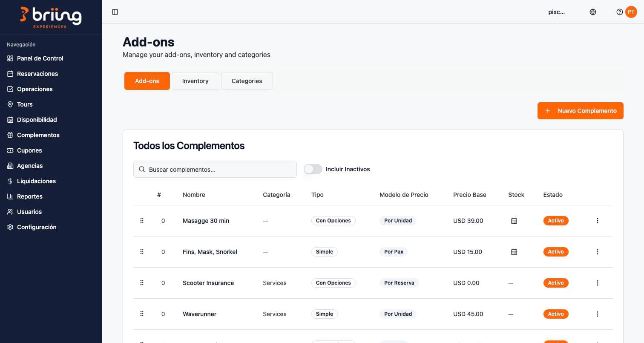Click the Reportes chart icon
644x343 pixels.
click(10, 196)
